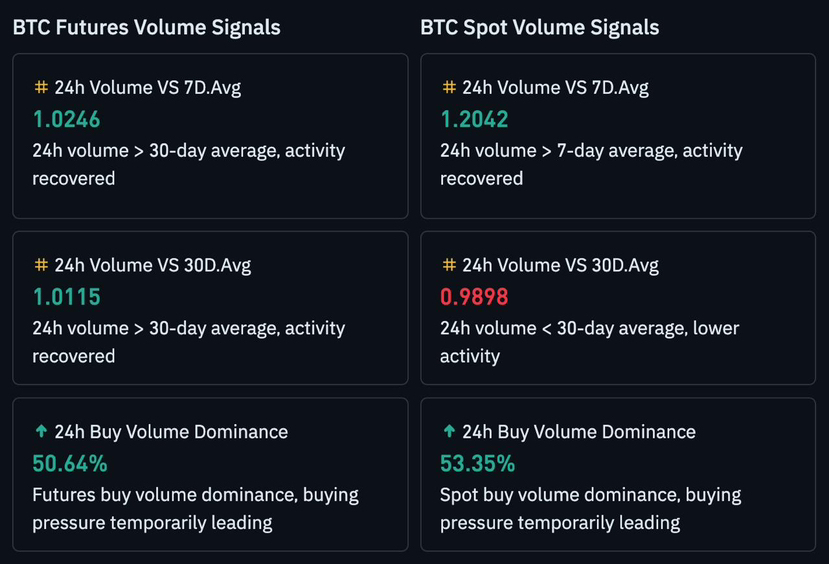Click the futures 1.0115 ratio value
Screen dimensions: 829x564
tap(67, 297)
